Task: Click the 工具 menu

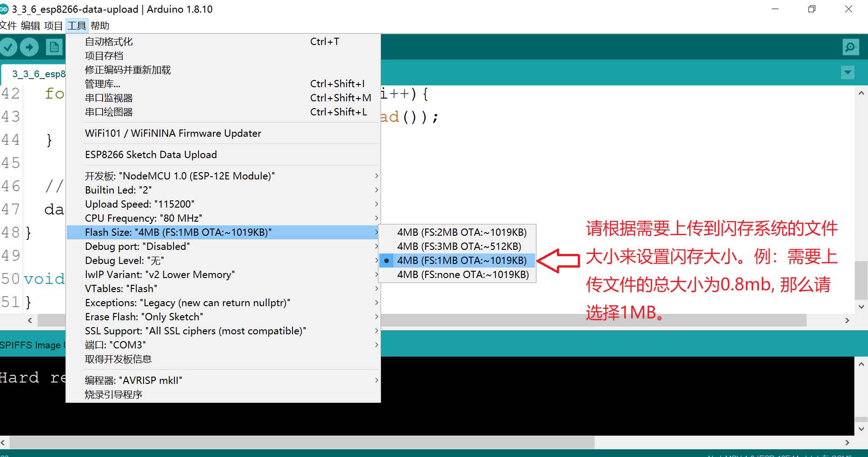Action: point(77,25)
